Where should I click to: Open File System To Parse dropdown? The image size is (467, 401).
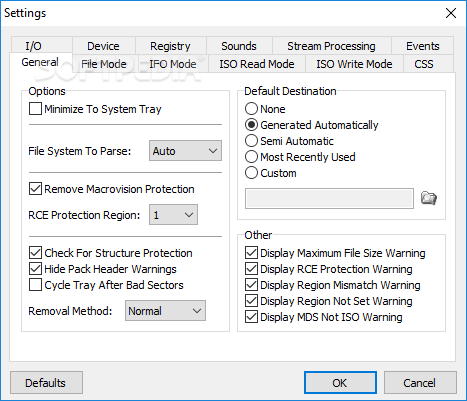pyautogui.click(x=185, y=151)
